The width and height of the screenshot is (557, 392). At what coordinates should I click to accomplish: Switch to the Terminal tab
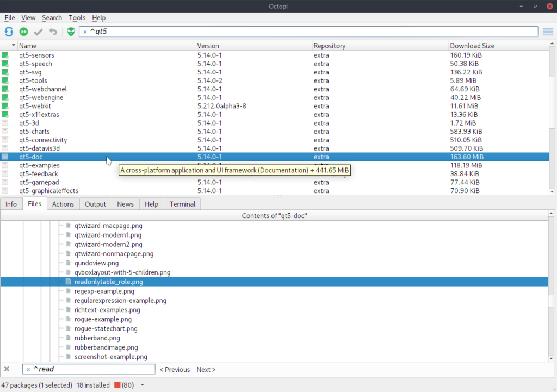tap(182, 204)
